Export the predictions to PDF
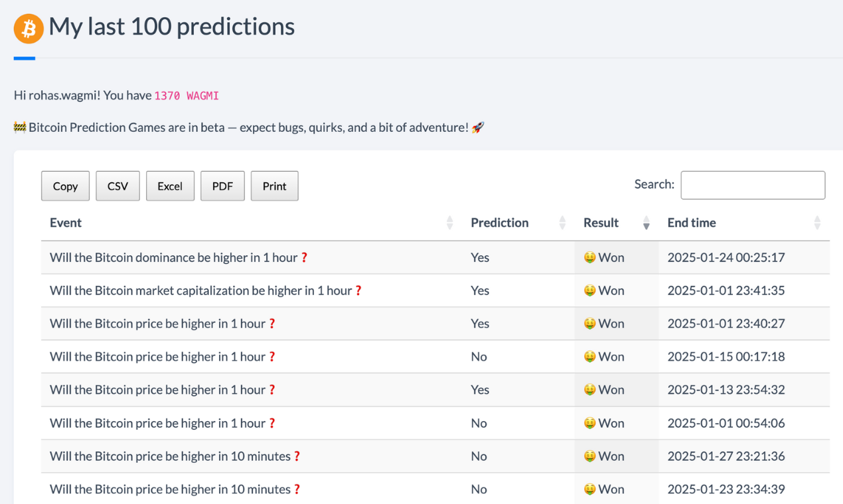The width and height of the screenshot is (843, 504). tap(222, 186)
